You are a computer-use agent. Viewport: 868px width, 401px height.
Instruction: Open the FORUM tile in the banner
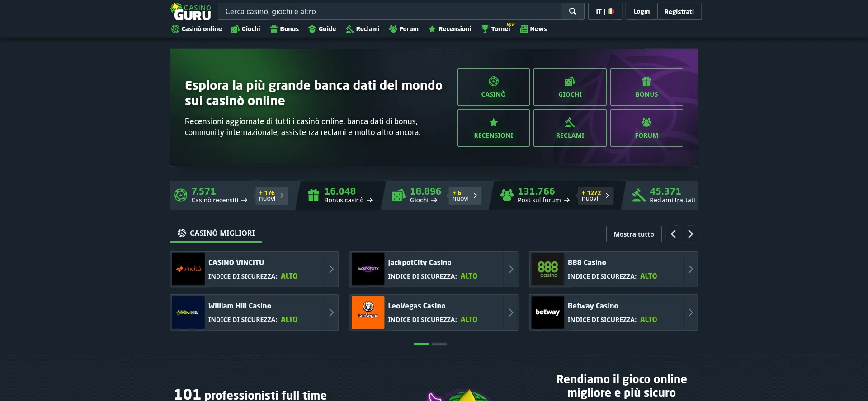[646, 128]
